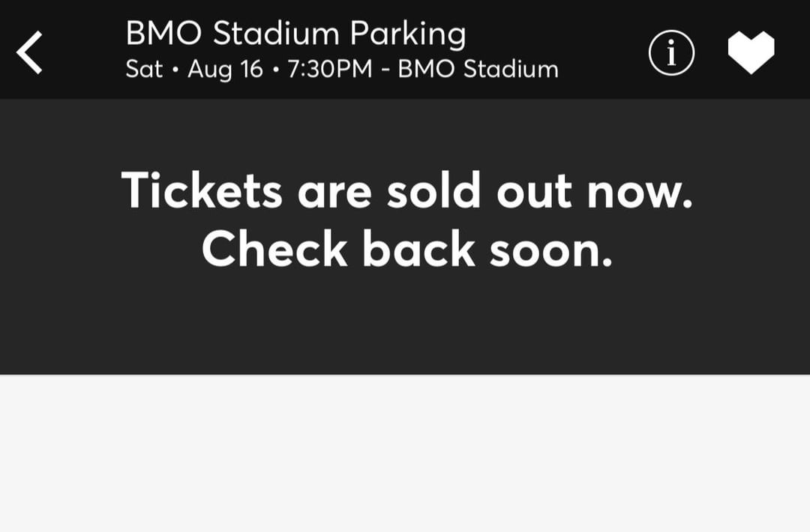
Task: Click the word "Tickets" in the message
Action: (x=202, y=190)
